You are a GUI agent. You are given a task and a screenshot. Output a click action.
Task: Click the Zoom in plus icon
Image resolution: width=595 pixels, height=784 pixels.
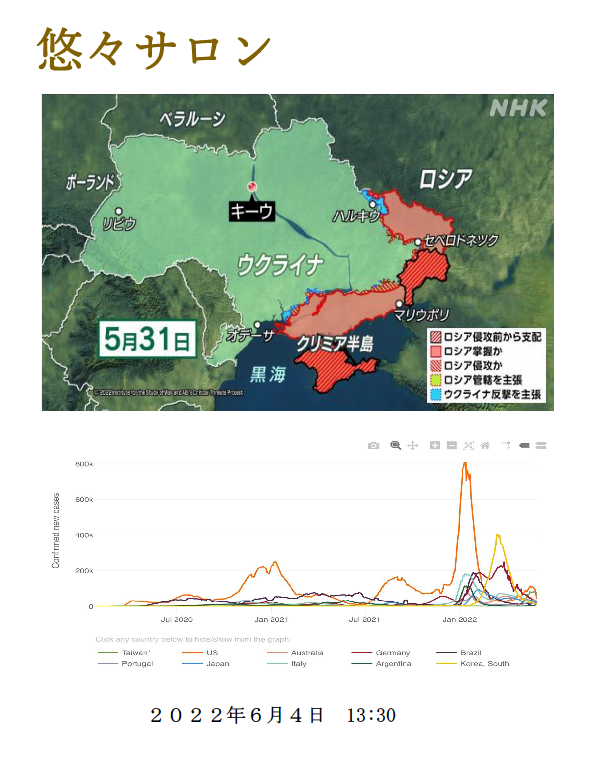click(435, 445)
